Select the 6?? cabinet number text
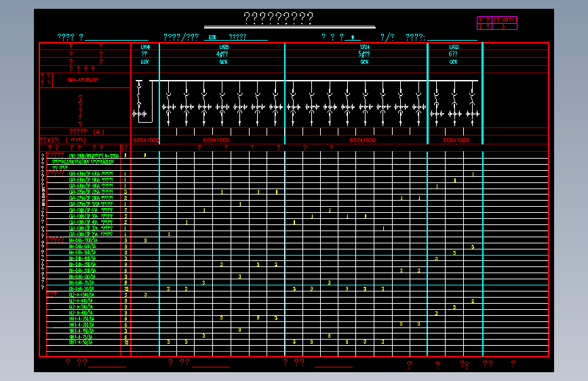The image size is (588, 381). click(453, 54)
